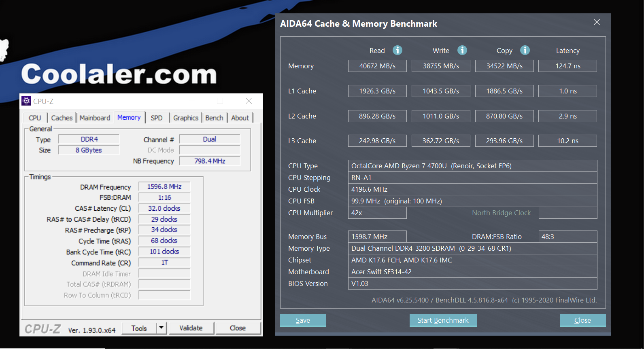
Task: Click the Dual channel value in CPU-Z
Action: (x=210, y=139)
